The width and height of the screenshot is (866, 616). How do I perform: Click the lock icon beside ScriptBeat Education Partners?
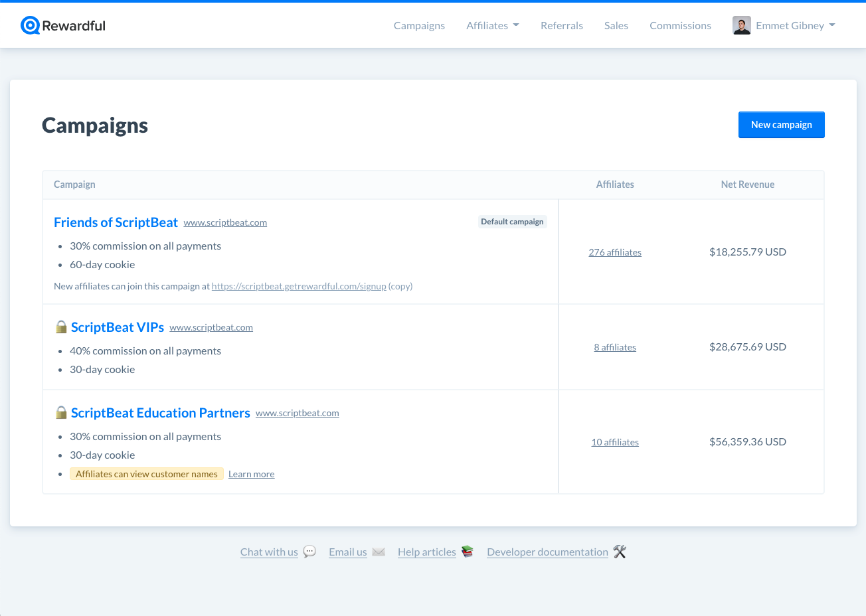61,412
